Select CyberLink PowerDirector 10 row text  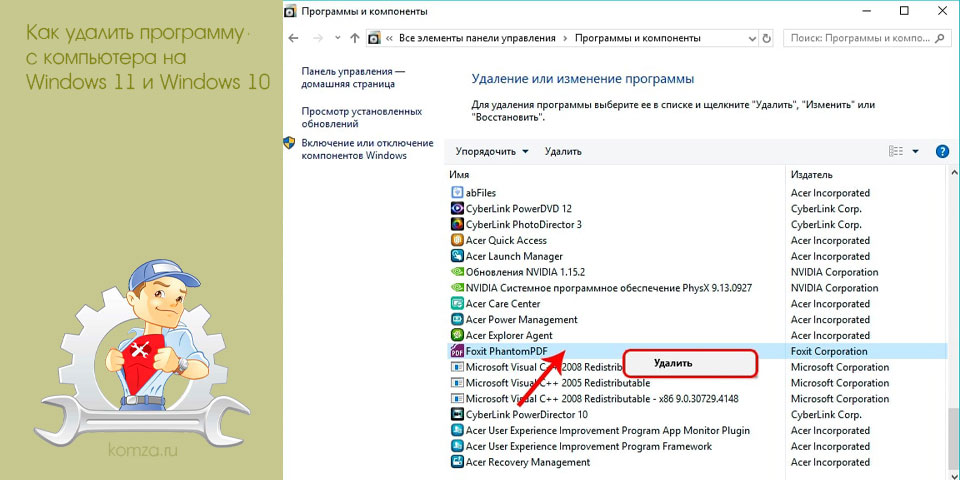tap(527, 414)
